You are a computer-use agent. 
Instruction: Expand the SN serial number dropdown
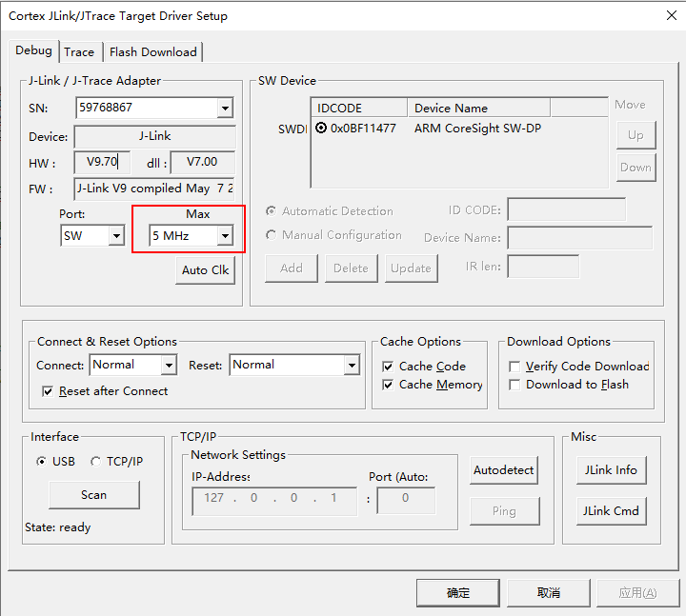[225, 109]
